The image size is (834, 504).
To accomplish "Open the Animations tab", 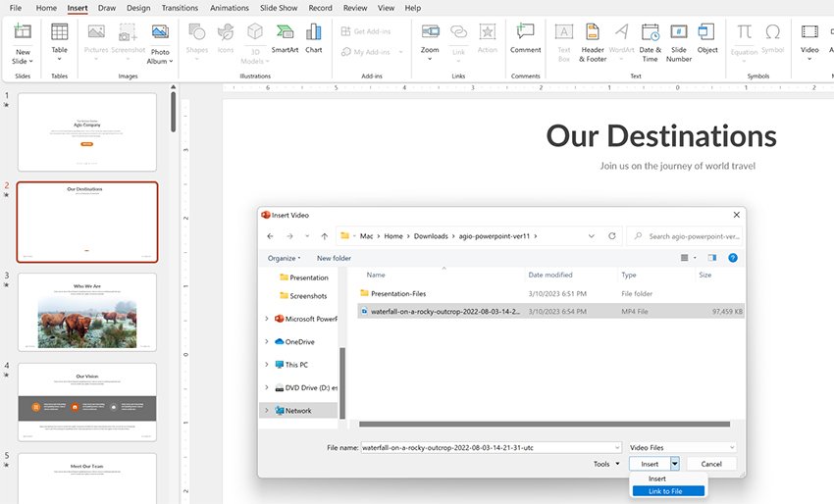I will coord(230,8).
